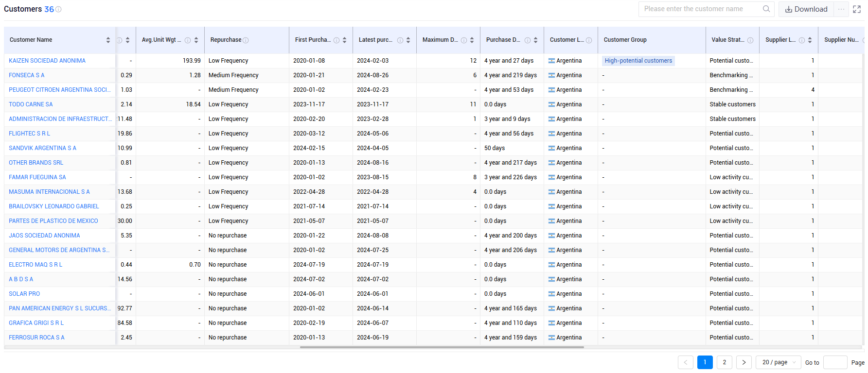Open PEUGEOT CITROEN ARGENTINA customer link
This screenshot has height=373, width=868.
tap(60, 90)
